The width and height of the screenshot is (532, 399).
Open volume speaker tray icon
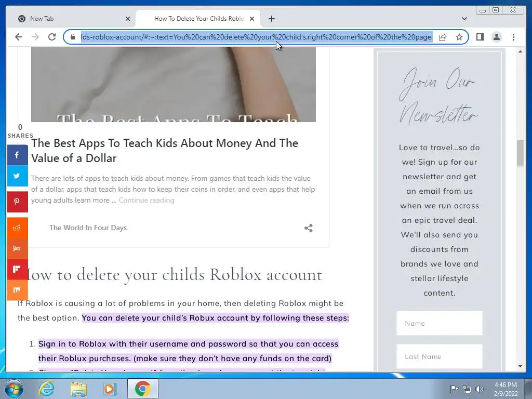[480, 389]
